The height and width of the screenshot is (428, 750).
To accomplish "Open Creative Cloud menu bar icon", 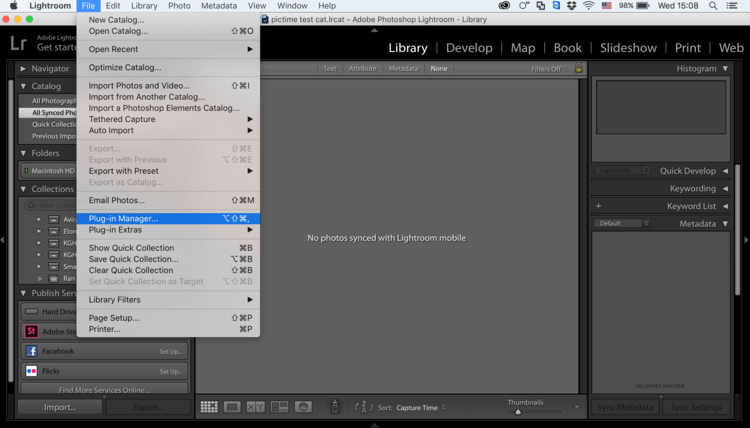I will coord(504,6).
